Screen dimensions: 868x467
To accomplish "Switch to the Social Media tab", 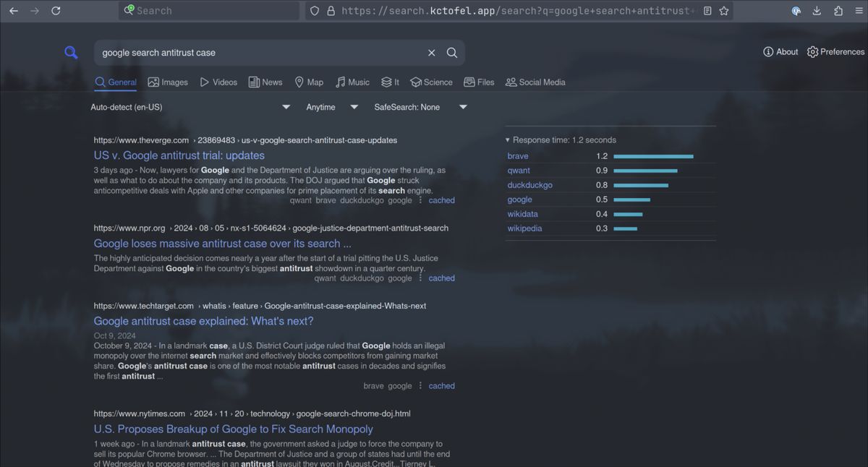I will point(535,82).
